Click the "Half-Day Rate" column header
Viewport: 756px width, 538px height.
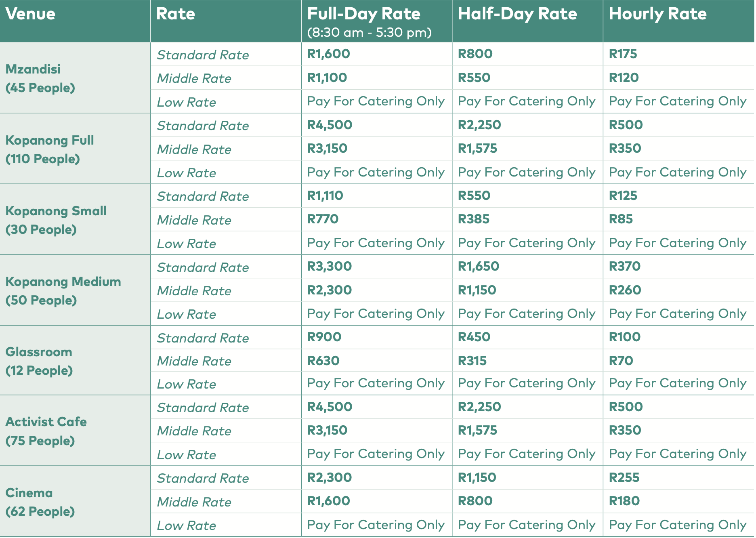point(517,14)
